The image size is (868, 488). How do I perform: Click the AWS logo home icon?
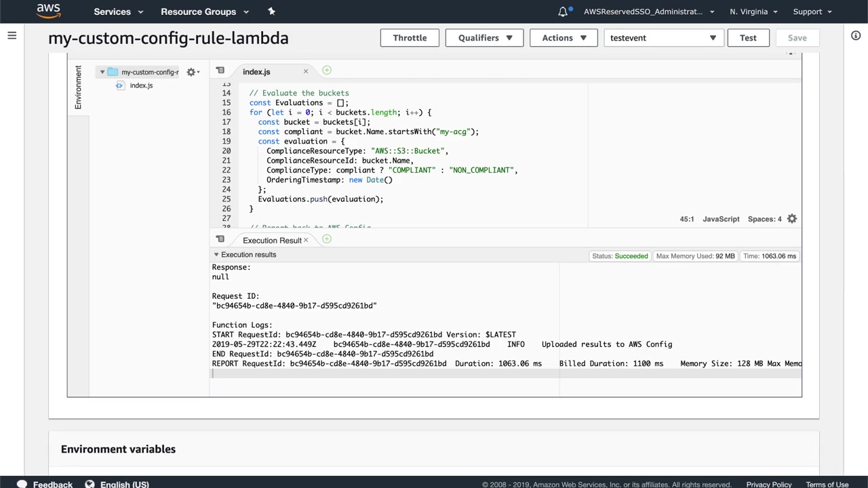(x=48, y=11)
